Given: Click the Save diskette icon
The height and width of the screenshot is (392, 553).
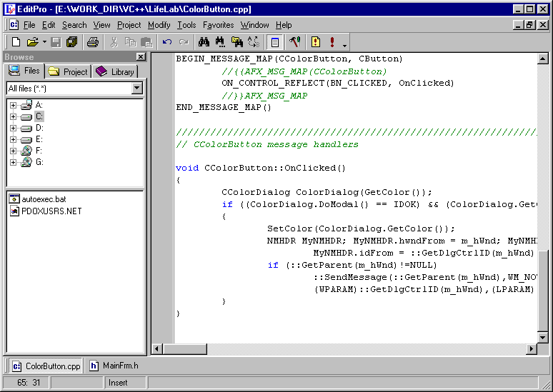Looking at the screenshot, I should (56, 42).
